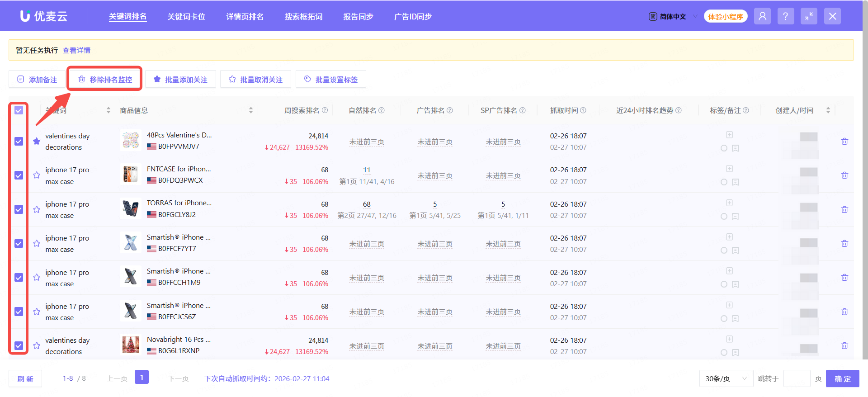868x397 pixels.
Task: Click the 批量添加关注 button
Action: [x=180, y=79]
